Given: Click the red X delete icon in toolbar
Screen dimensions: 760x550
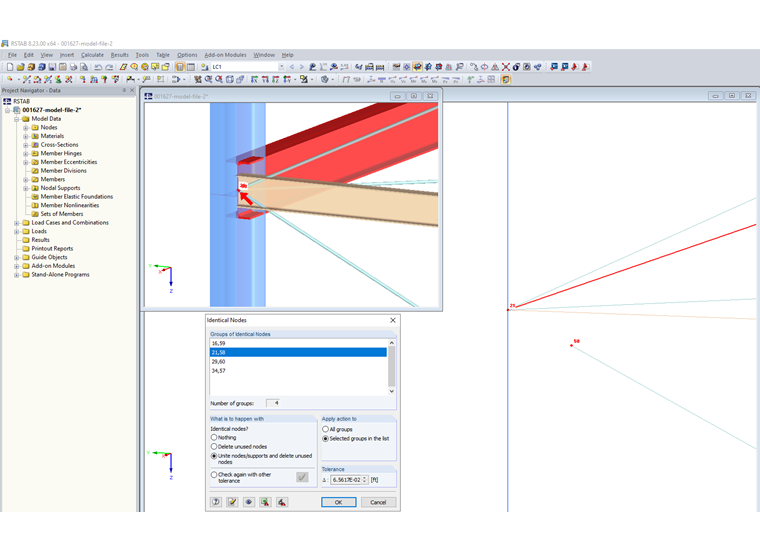Looking at the screenshot, I should click(506, 67).
